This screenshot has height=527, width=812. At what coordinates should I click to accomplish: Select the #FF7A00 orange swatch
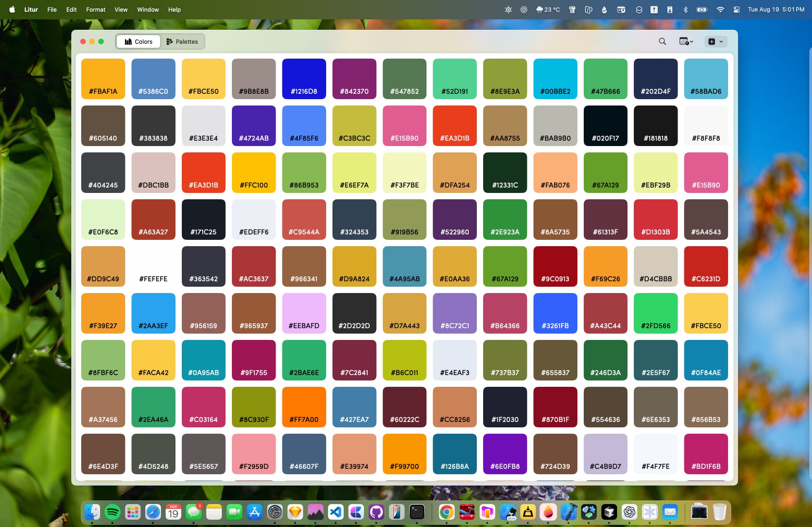[x=304, y=407]
